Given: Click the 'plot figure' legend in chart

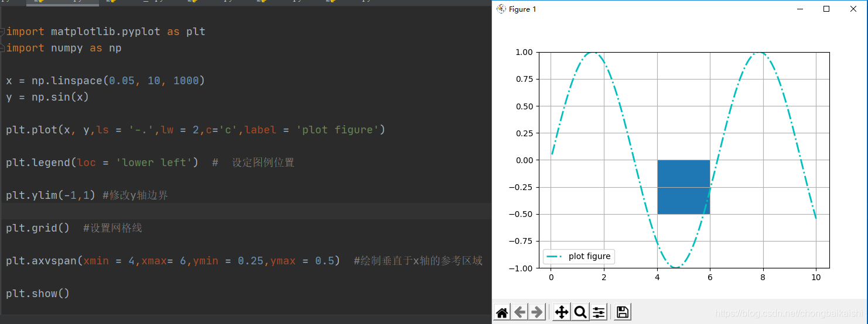Looking at the screenshot, I should [579, 256].
